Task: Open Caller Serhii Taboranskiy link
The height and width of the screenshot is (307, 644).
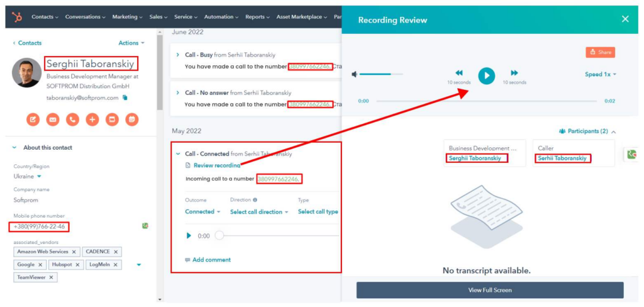Action: coord(562,159)
